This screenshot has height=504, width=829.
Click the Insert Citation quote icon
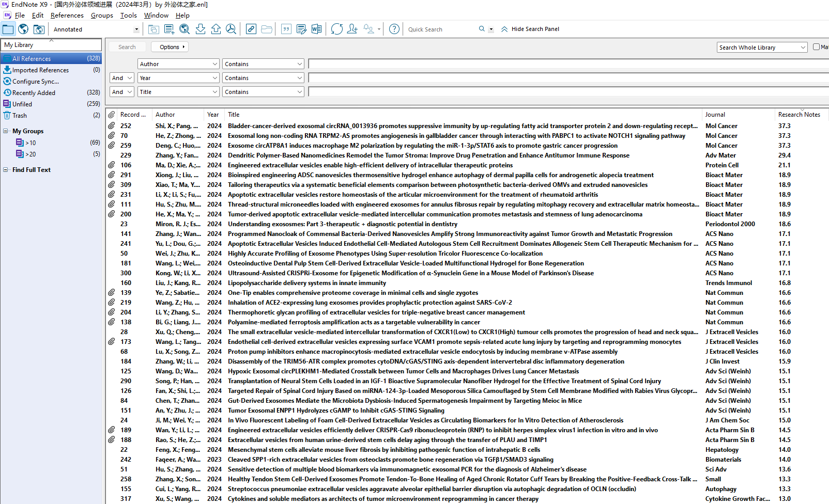click(x=286, y=29)
